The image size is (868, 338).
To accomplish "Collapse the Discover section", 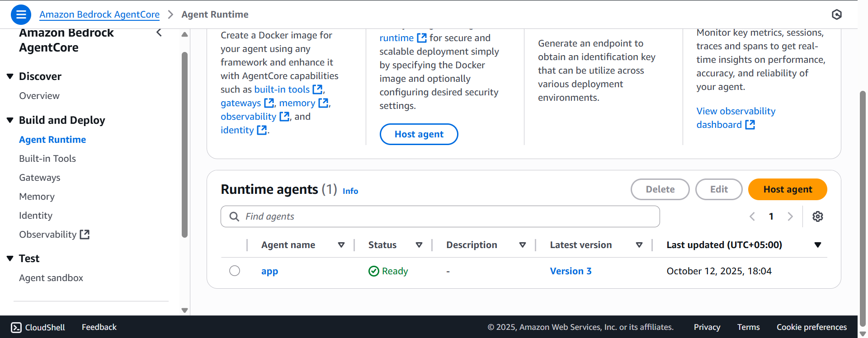I will [x=10, y=76].
